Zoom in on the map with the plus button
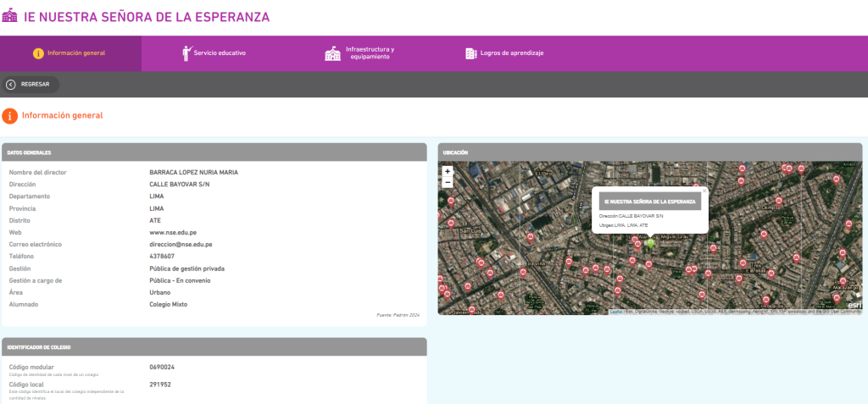This screenshot has width=868, height=404. pyautogui.click(x=448, y=171)
